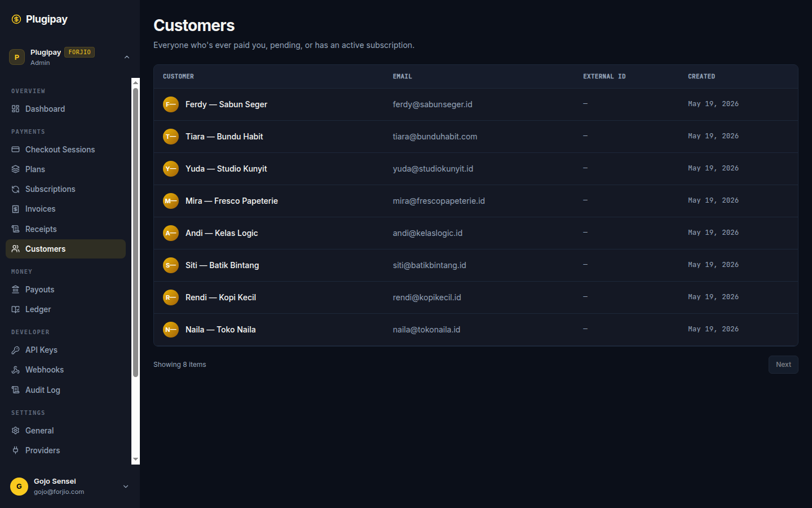Image resolution: width=812 pixels, height=508 pixels.
Task: Click the Plugipay workspace P avatar
Action: (17, 57)
